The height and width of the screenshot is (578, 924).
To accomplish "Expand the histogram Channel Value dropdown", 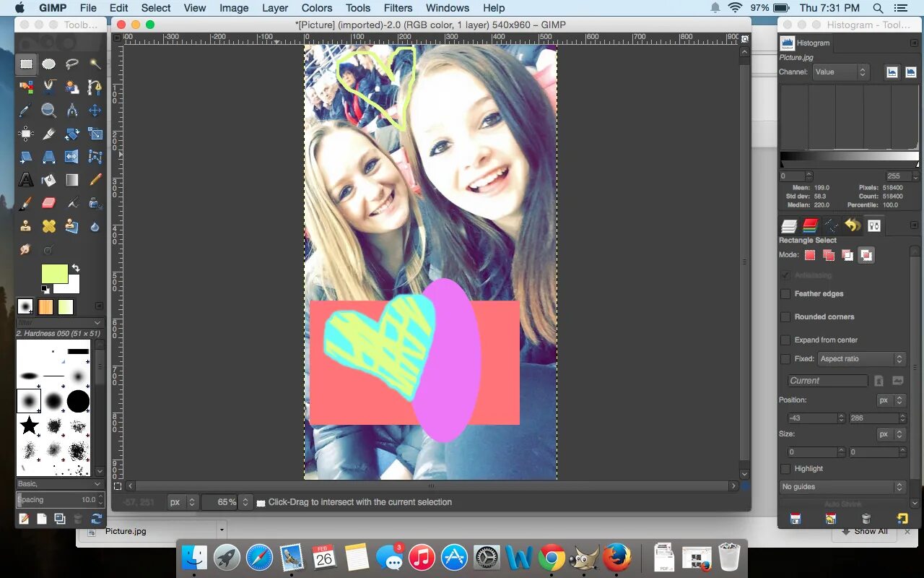I will click(840, 72).
